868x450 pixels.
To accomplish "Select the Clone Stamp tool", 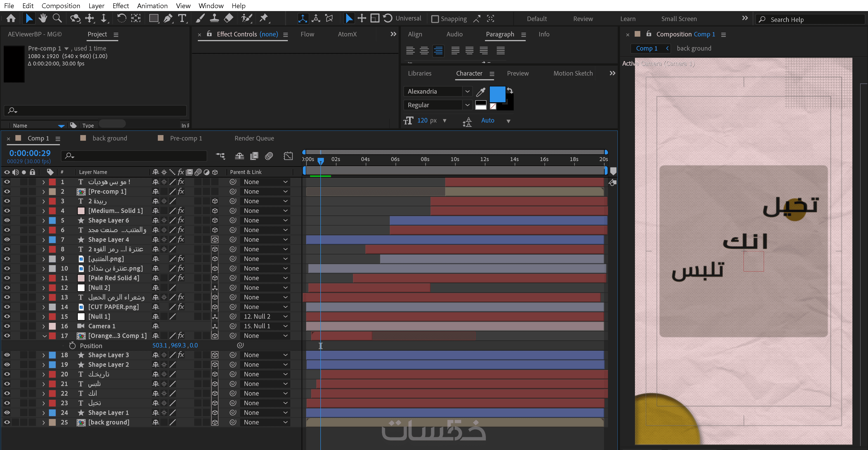I will [214, 18].
